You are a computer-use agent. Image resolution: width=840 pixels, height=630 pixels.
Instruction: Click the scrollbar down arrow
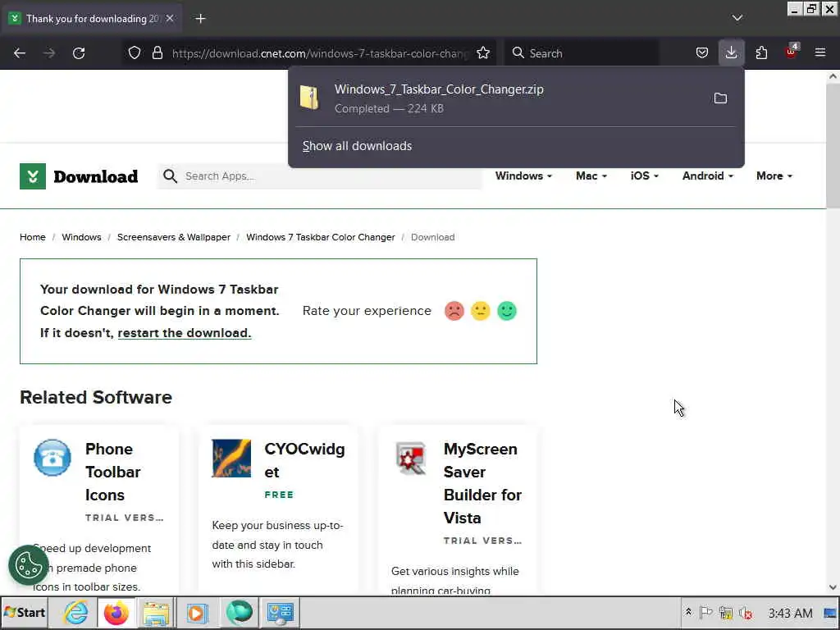coord(833,587)
